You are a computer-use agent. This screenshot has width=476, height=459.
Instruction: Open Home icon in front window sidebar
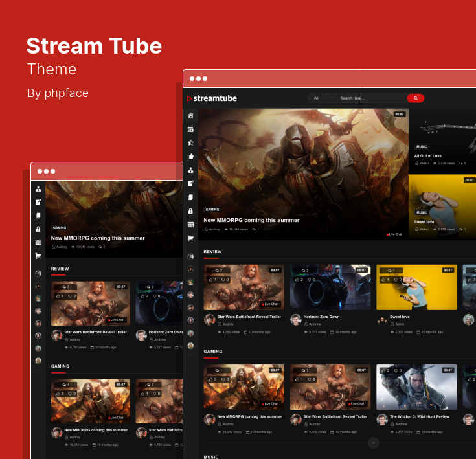(190, 115)
